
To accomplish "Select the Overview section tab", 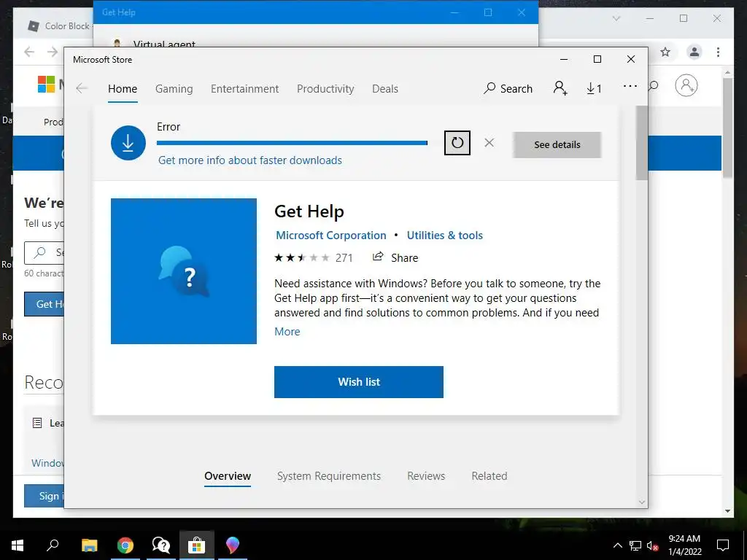I will (228, 476).
